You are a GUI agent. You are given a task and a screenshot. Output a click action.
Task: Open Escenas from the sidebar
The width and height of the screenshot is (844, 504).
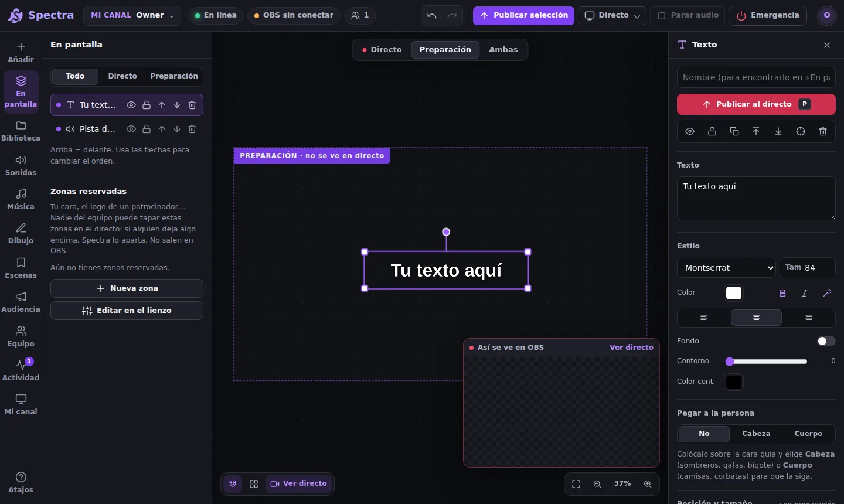[21, 268]
